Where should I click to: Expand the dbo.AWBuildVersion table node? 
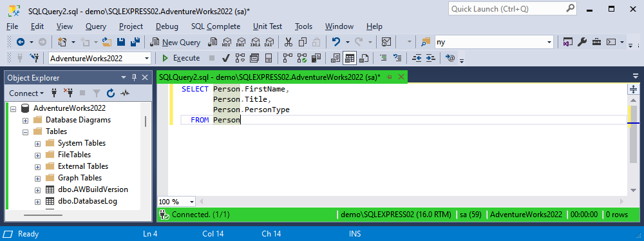point(37,190)
